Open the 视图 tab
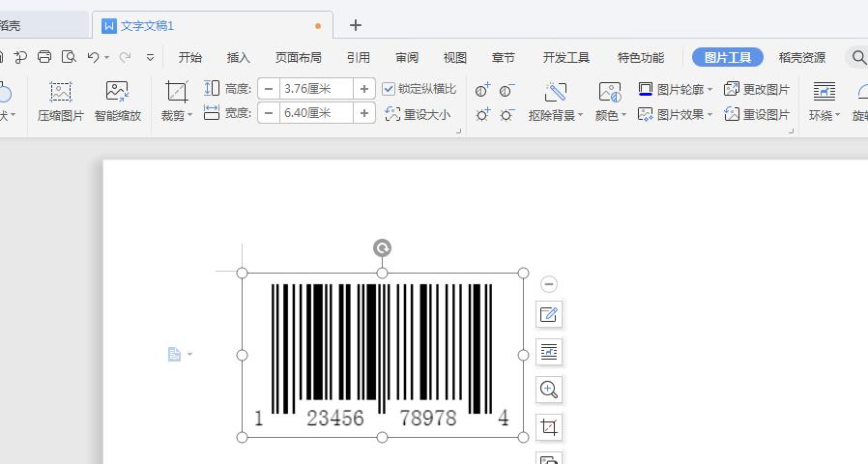 pos(454,57)
